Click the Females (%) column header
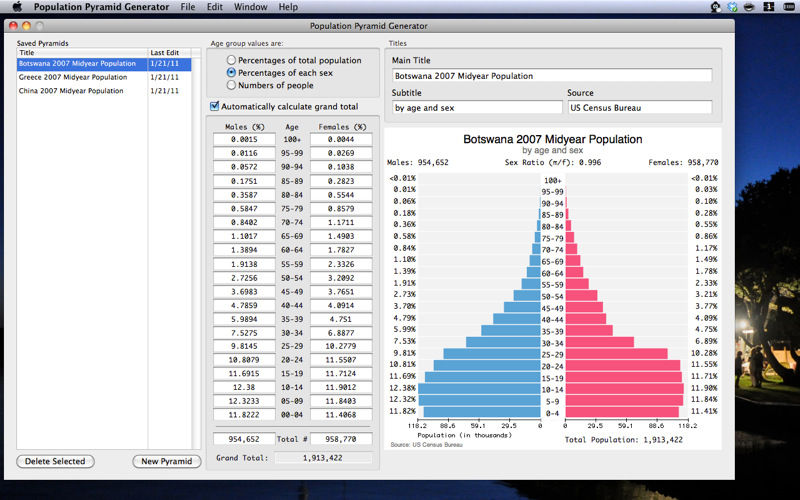Image resolution: width=800 pixels, height=500 pixels. pyautogui.click(x=342, y=127)
